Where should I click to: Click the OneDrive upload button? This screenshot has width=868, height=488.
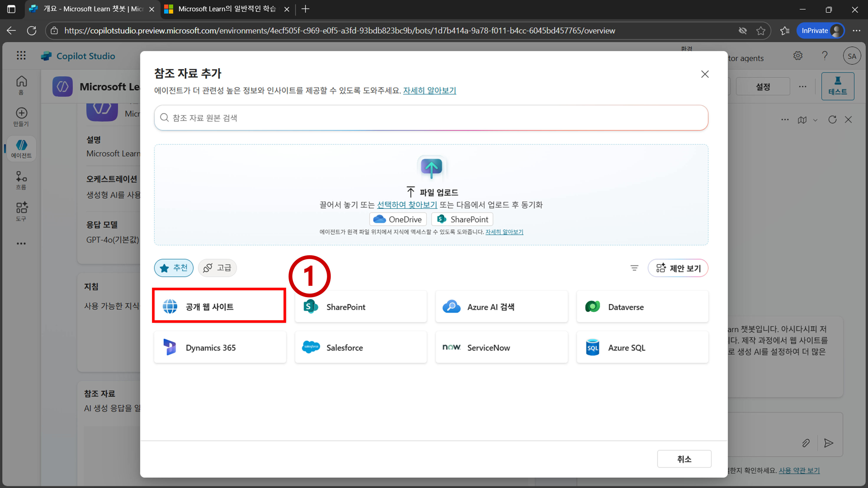(x=398, y=219)
